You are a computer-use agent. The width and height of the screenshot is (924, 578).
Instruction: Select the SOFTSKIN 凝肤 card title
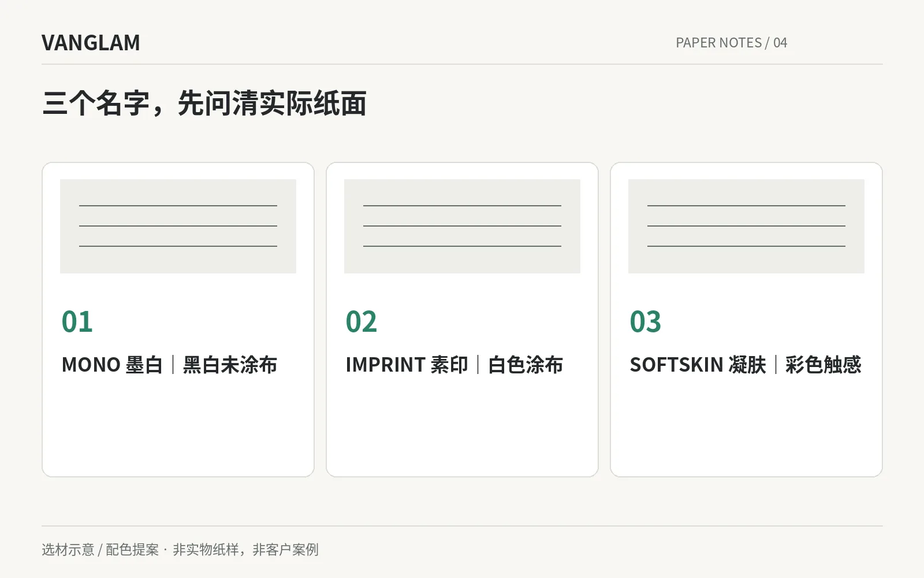point(745,365)
